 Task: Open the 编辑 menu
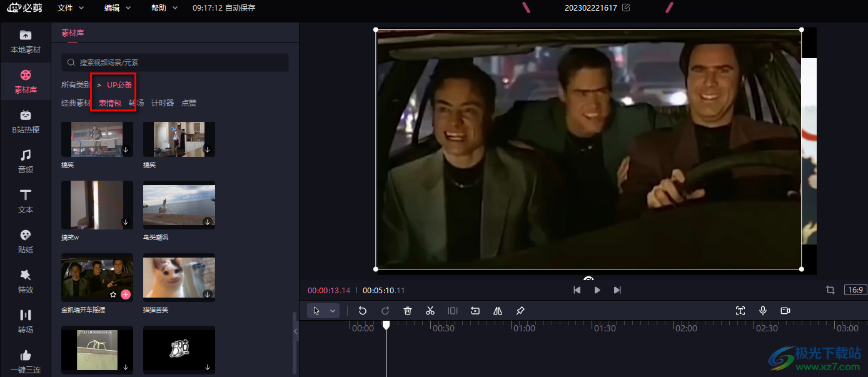(118, 8)
